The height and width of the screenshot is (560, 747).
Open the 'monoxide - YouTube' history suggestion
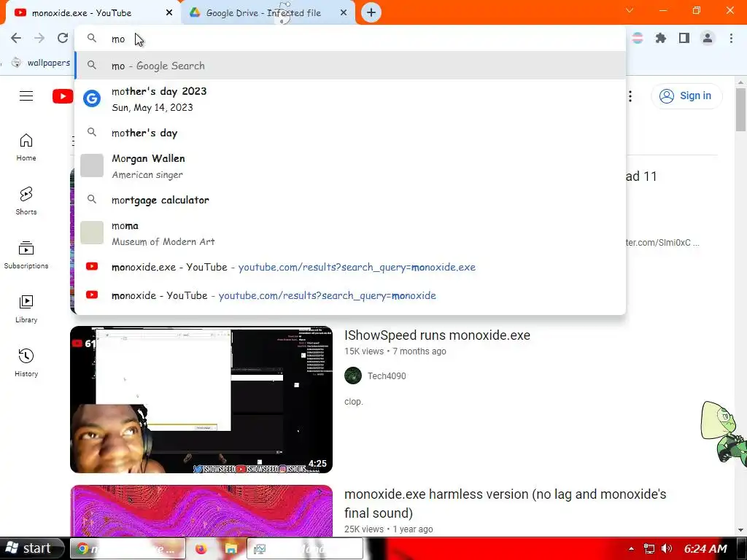click(350, 295)
